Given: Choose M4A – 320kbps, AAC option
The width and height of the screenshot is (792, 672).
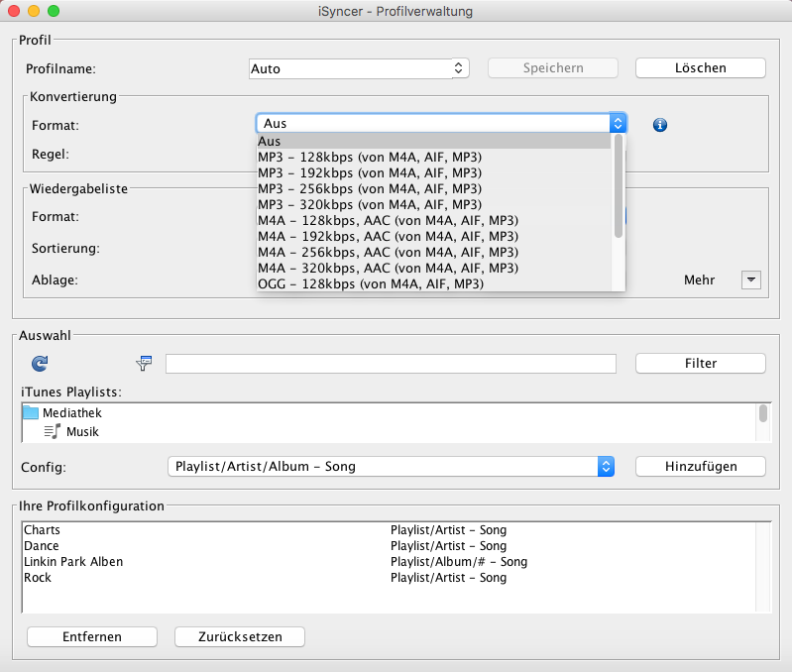Looking at the screenshot, I should pyautogui.click(x=434, y=268).
